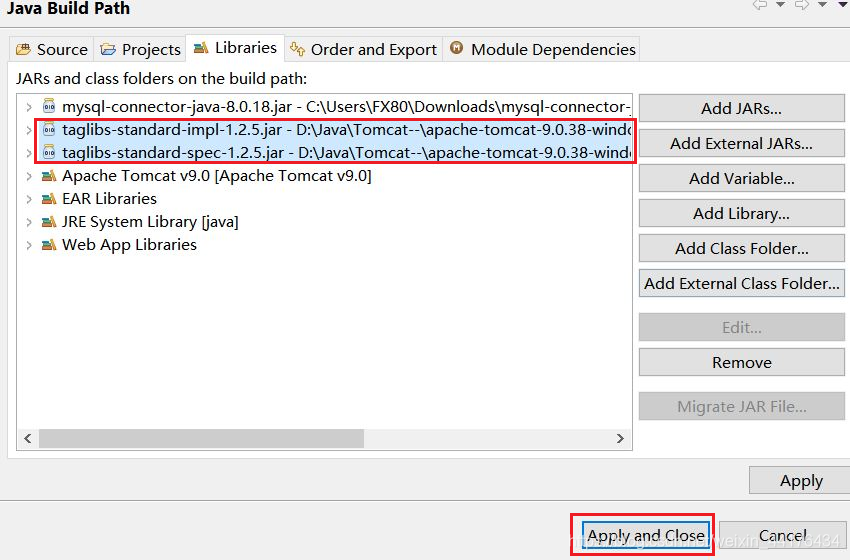Viewport: 850px width, 560px height.
Task: Click the scrollbar right arrow
Action: 620,439
